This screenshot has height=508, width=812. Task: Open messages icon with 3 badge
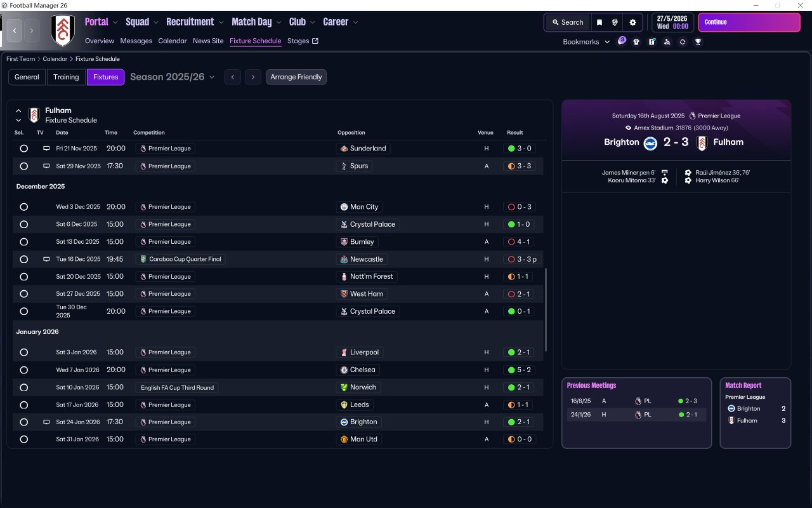click(621, 42)
